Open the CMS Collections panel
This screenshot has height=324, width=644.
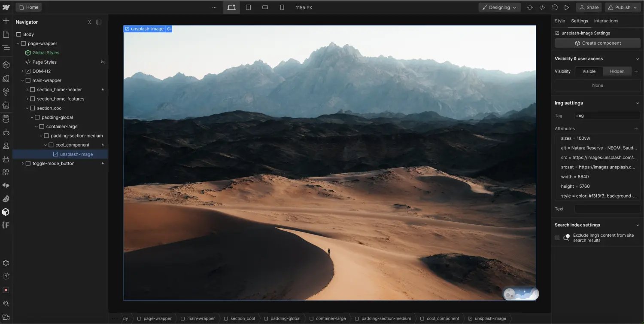pyautogui.click(x=6, y=119)
